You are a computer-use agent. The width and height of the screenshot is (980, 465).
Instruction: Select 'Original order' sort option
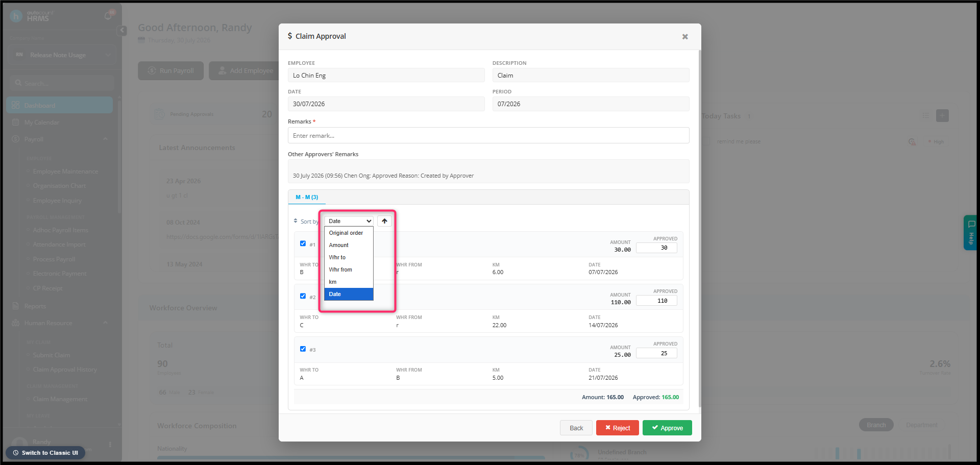[x=349, y=233]
